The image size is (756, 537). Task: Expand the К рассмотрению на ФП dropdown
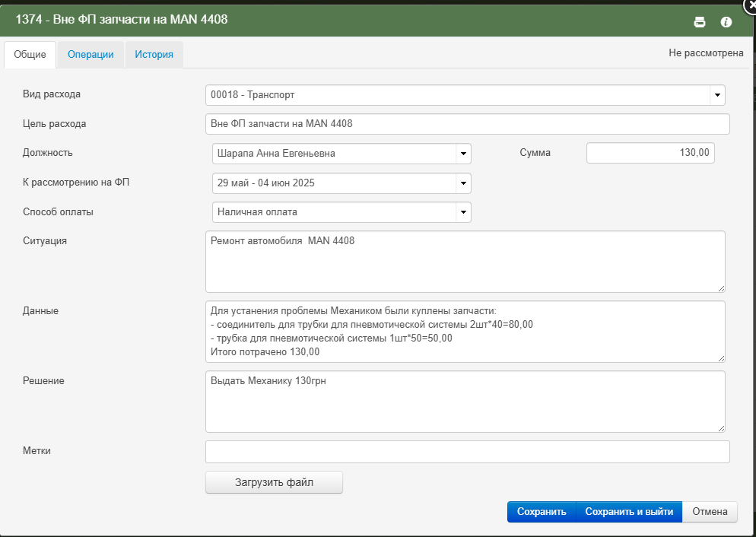[341, 183]
